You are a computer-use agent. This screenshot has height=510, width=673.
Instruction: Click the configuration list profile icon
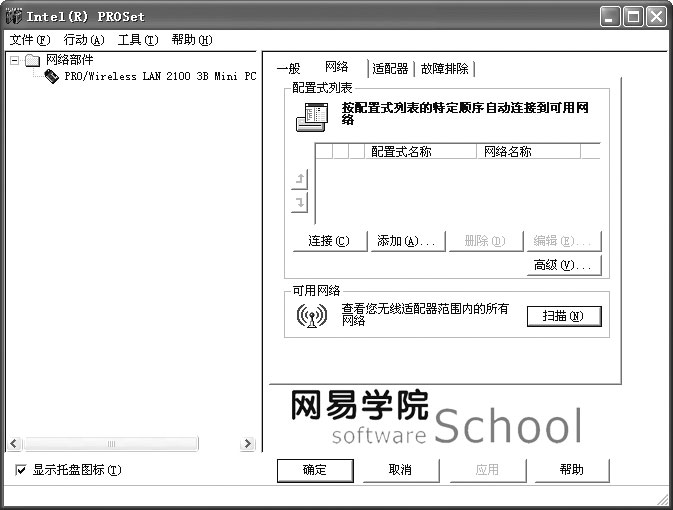(312, 117)
